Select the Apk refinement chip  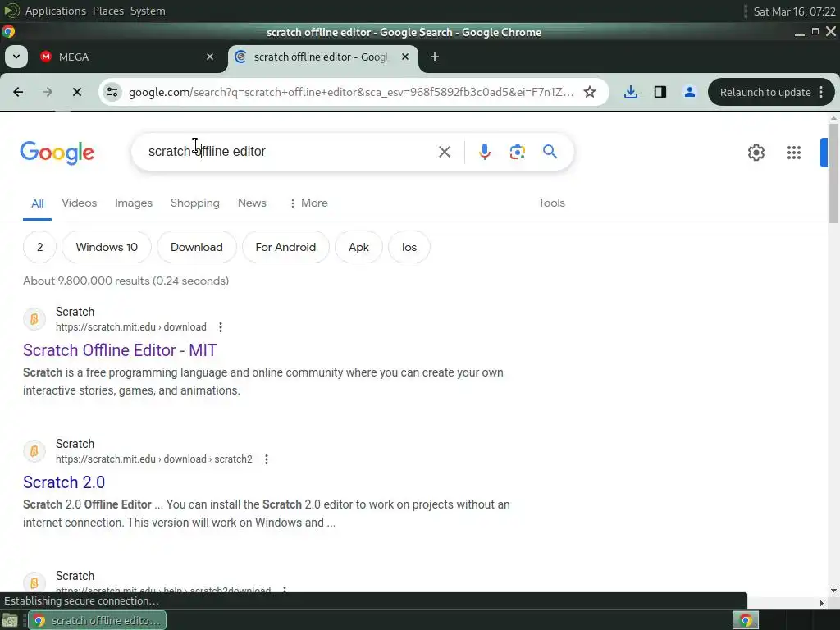358,247
